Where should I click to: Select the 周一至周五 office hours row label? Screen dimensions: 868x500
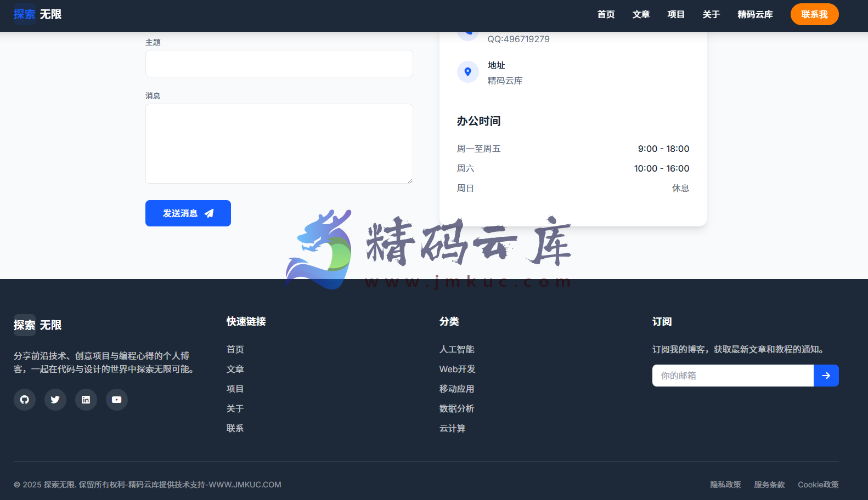(479, 149)
